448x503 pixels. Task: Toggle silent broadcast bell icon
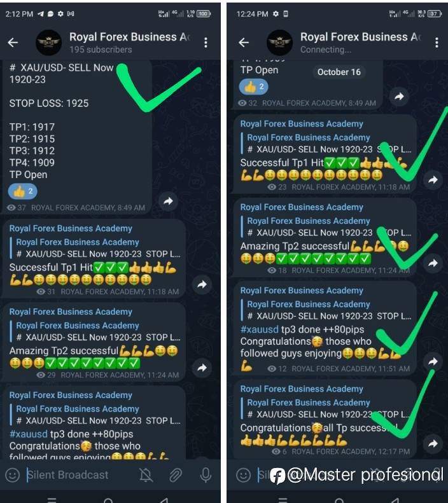tap(146, 475)
